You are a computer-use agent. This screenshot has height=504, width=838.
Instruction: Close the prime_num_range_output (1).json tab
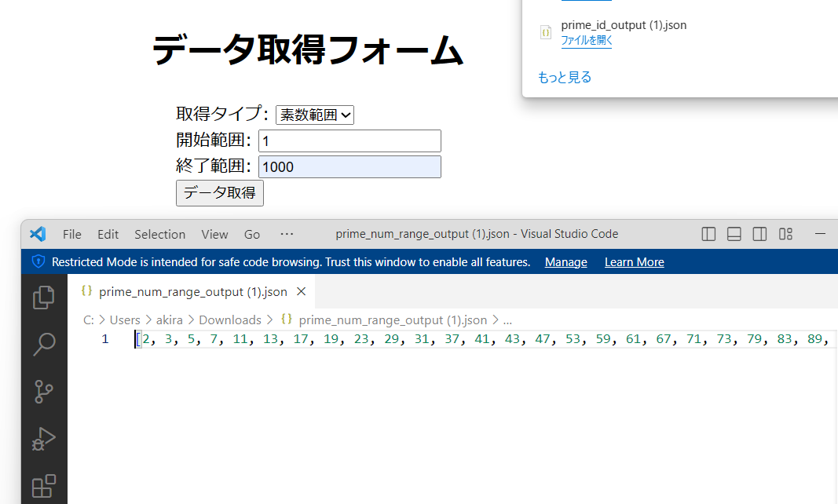[x=302, y=291]
